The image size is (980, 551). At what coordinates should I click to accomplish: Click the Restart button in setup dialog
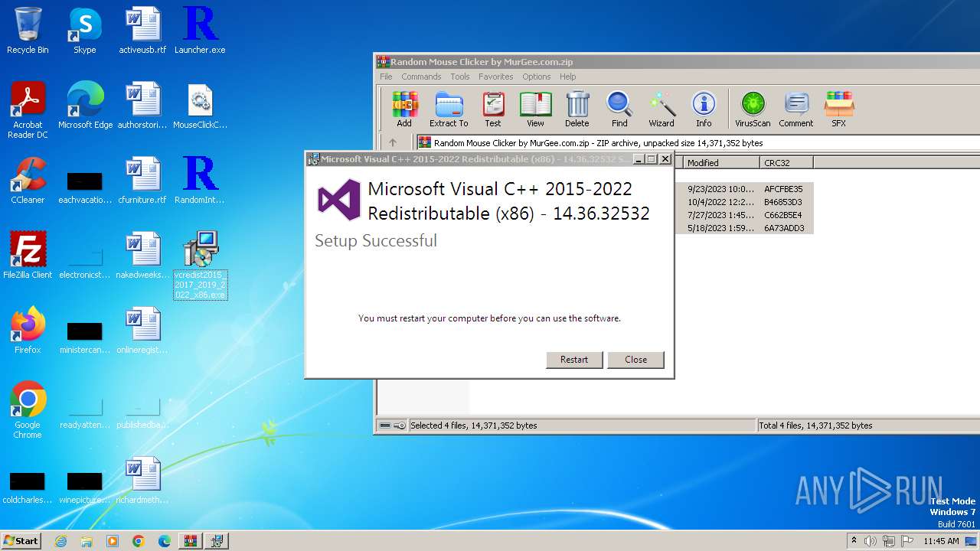coord(574,360)
